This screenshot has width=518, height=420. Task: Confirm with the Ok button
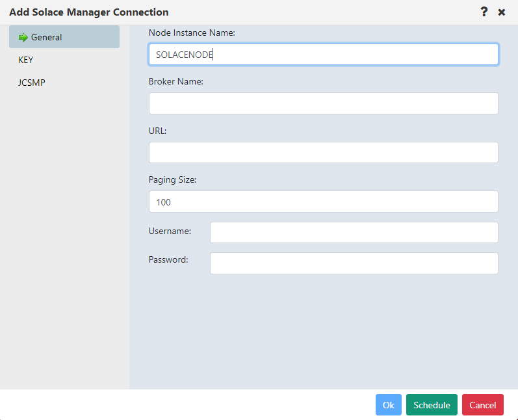(389, 405)
